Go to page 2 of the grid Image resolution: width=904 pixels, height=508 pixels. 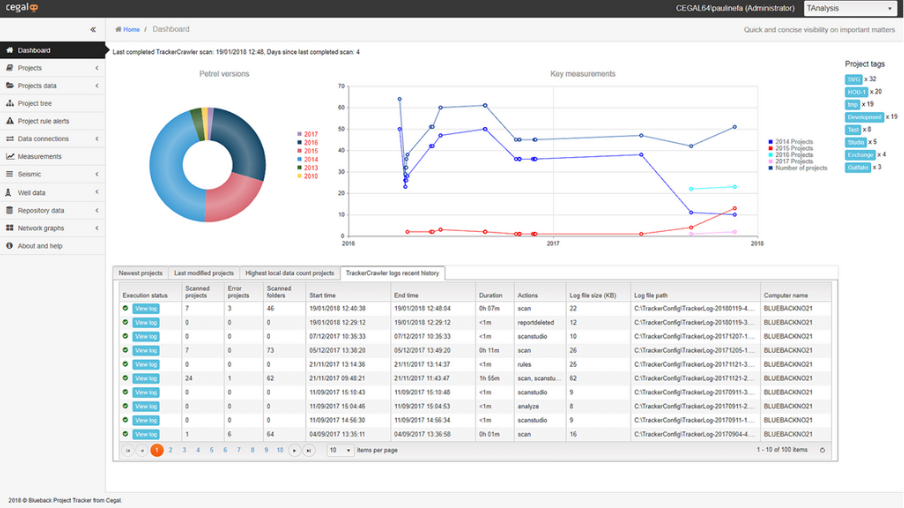tap(171, 450)
